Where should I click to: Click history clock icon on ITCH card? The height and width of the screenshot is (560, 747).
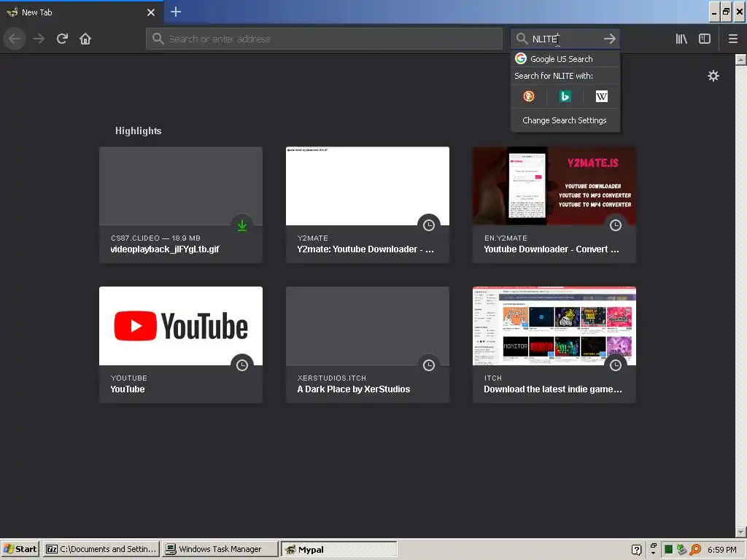tap(616, 365)
